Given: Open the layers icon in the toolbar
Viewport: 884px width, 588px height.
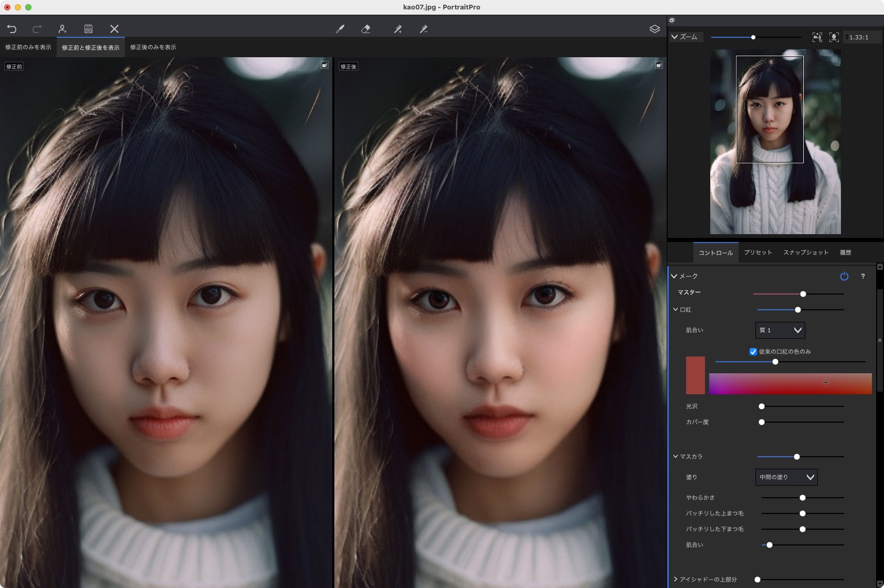Looking at the screenshot, I should point(655,29).
